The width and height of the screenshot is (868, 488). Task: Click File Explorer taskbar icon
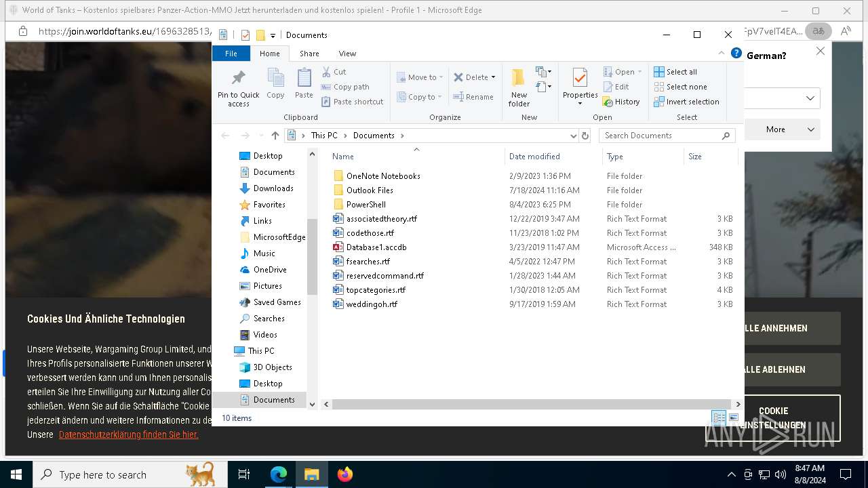click(311, 474)
